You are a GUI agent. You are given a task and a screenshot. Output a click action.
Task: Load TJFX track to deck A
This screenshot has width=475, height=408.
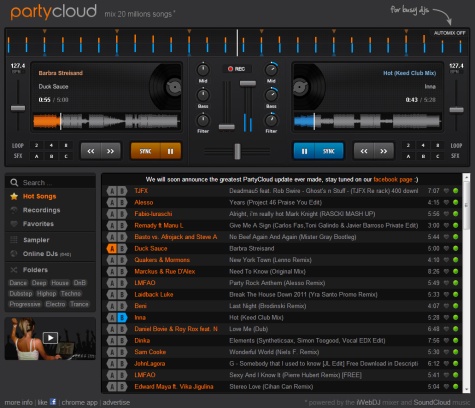click(112, 191)
